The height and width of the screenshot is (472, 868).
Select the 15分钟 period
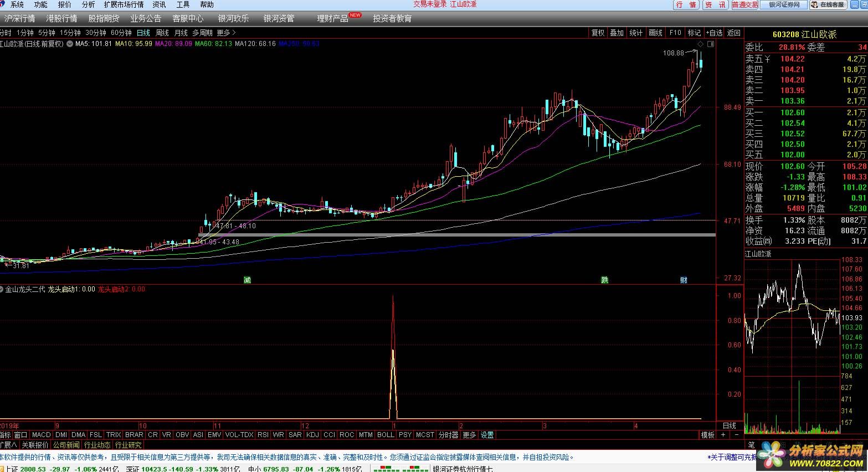point(70,33)
